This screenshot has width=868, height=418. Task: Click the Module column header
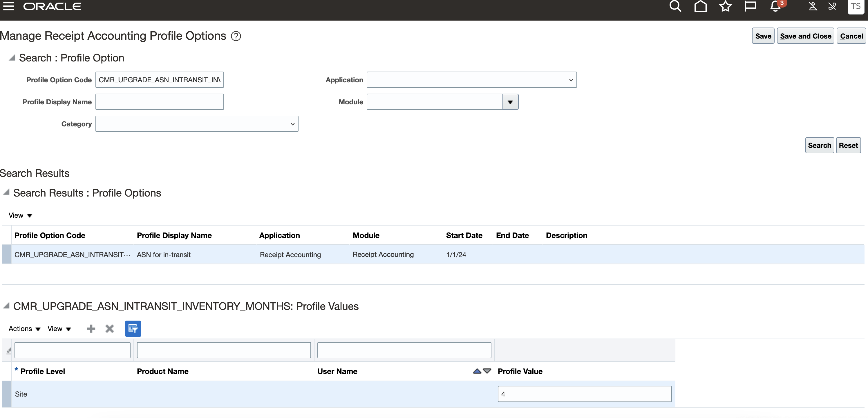pos(366,236)
